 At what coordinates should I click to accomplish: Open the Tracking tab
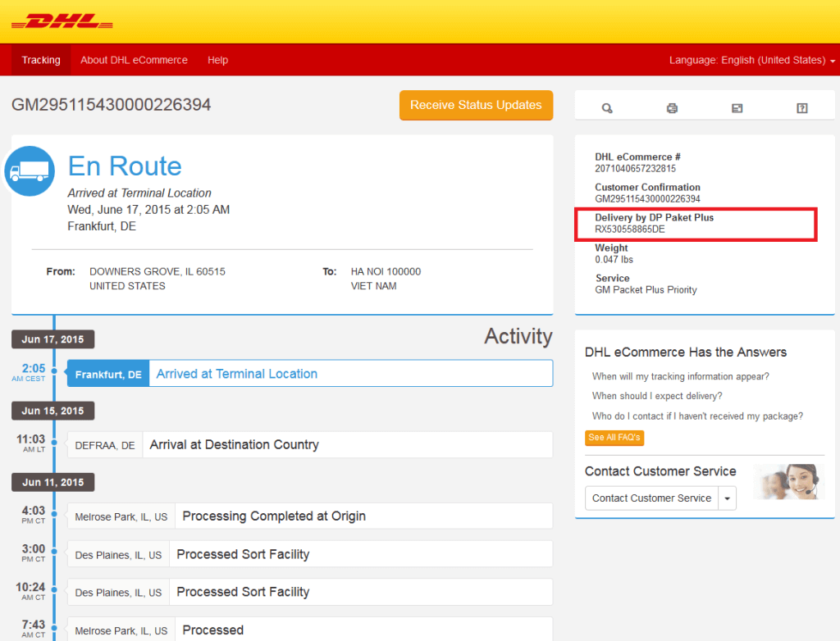[x=41, y=60]
